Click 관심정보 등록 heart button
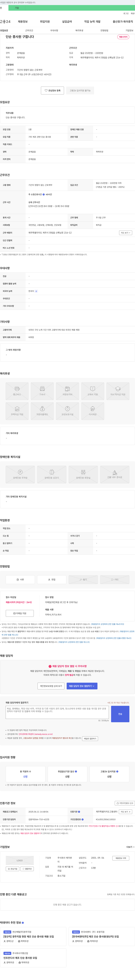This screenshot has width=135, height=980. pos(52,91)
